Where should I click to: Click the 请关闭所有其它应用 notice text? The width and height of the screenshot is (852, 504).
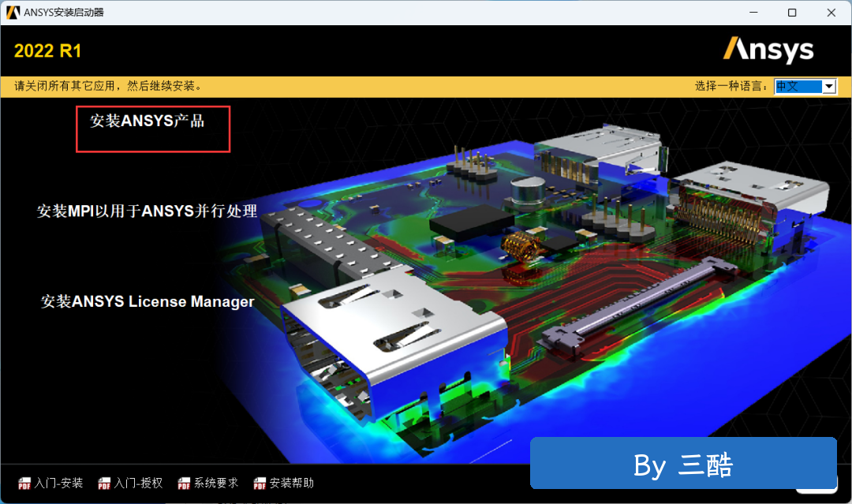(108, 86)
